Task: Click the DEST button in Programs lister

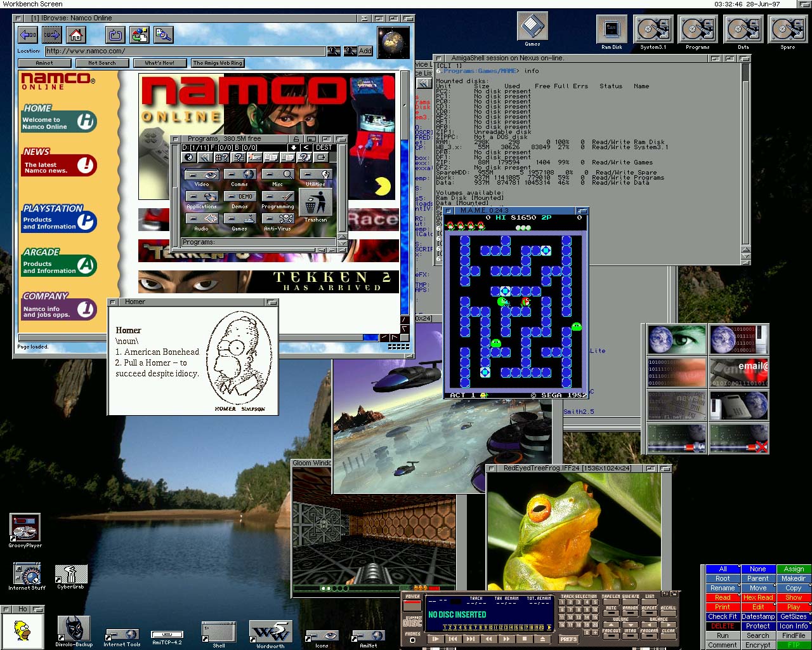Action: (x=324, y=147)
